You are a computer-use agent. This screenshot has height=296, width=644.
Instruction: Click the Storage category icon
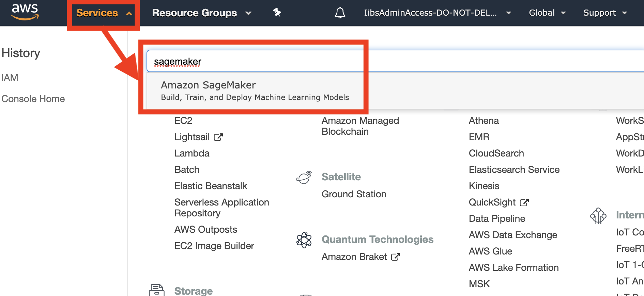pyautogui.click(x=156, y=290)
